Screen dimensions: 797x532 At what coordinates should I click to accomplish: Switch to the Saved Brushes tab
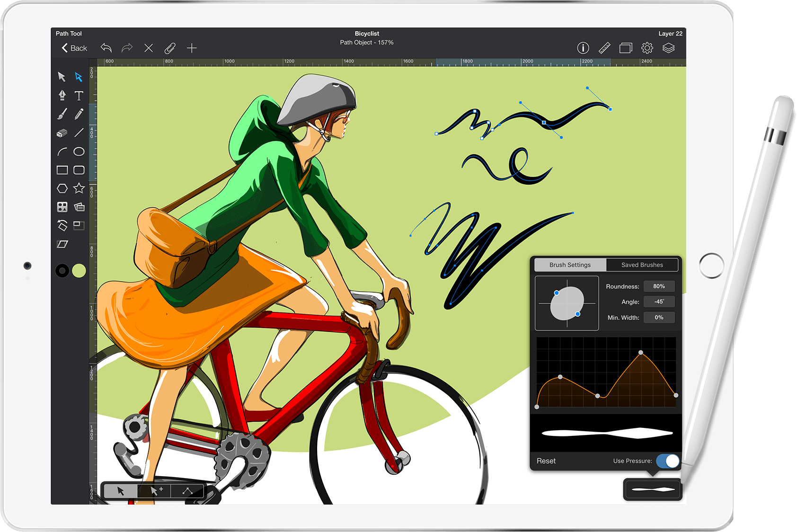click(642, 265)
